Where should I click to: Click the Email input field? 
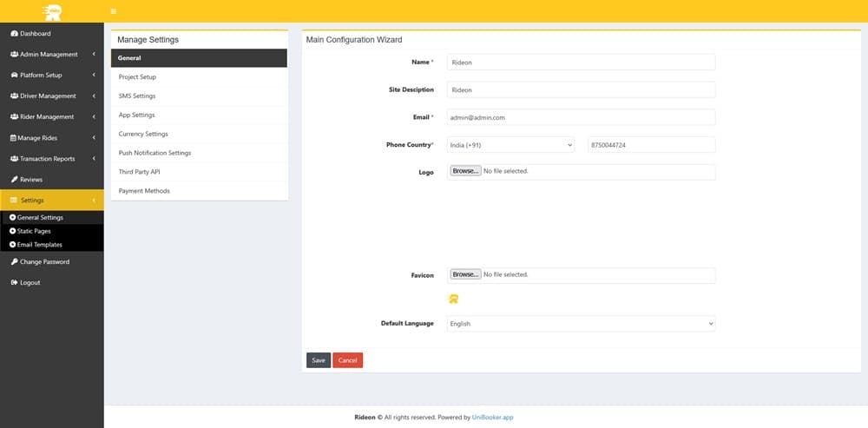581,117
